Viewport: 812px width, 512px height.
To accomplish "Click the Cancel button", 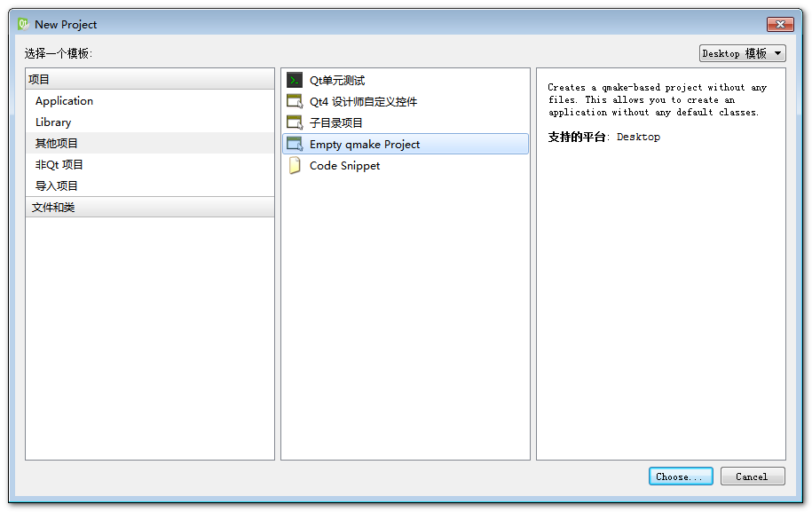I will click(753, 477).
